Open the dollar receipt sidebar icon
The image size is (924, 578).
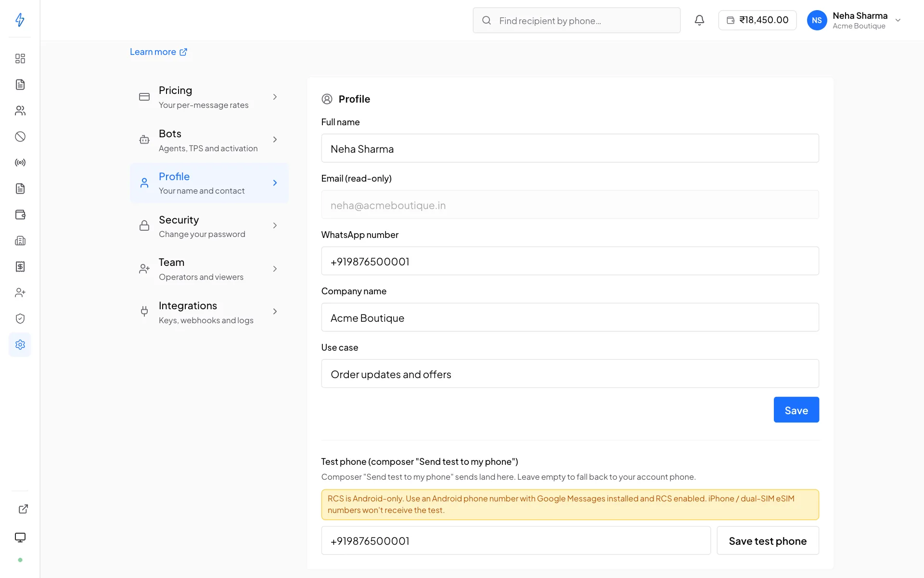click(20, 267)
